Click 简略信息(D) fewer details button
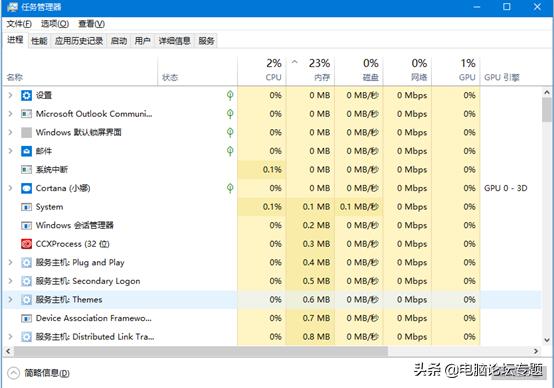The height and width of the screenshot is (388, 554). tap(38, 373)
